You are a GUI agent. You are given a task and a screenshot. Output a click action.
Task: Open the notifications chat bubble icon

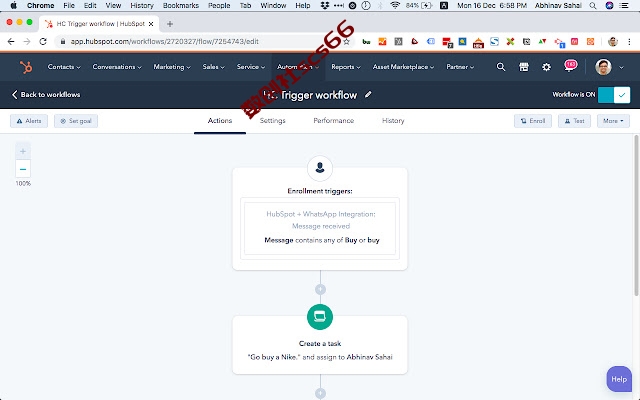coord(570,66)
